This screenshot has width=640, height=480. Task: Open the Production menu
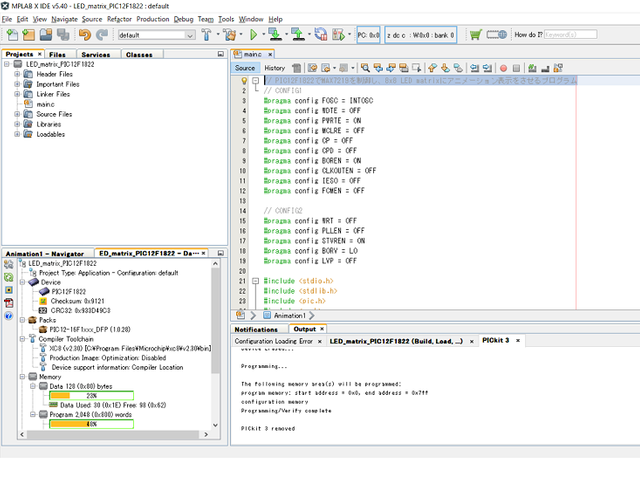point(153,19)
